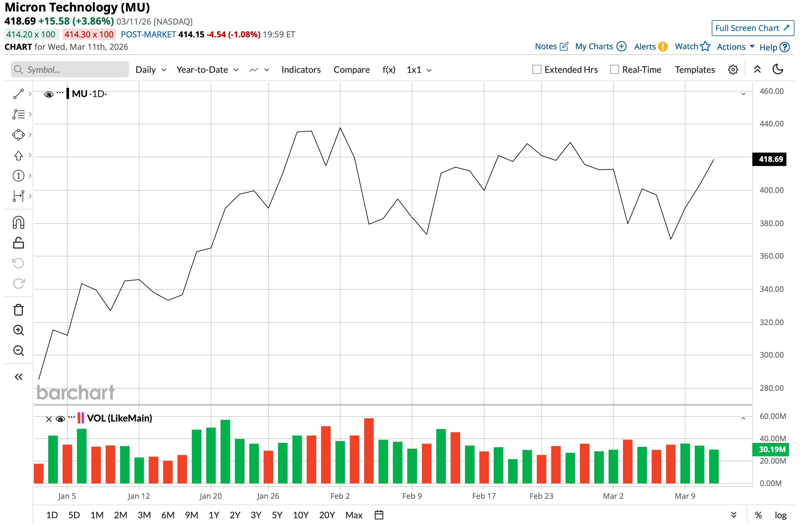
Task: Open the Indicators menu
Action: [x=301, y=70]
